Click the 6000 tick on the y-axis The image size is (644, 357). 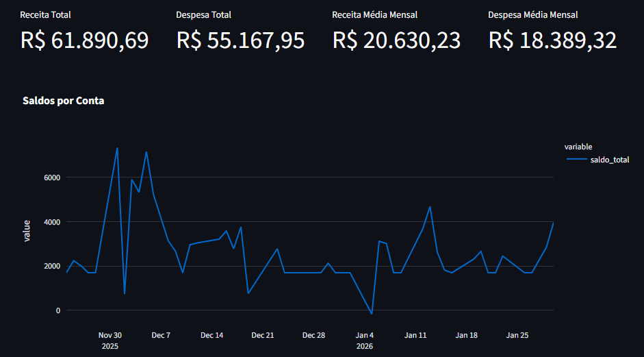click(x=53, y=177)
